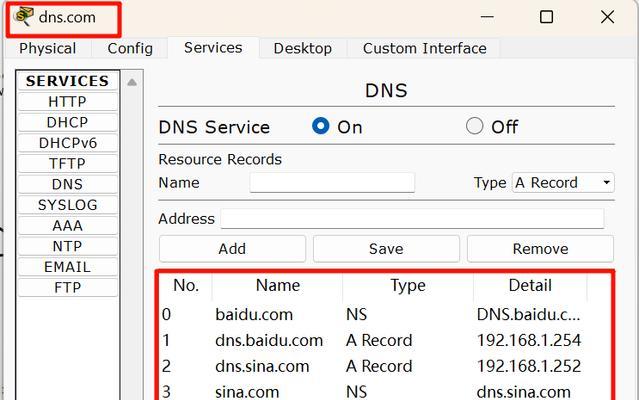This screenshot has height=400, width=639.
Task: Open the AAA service page
Action: pos(68,226)
